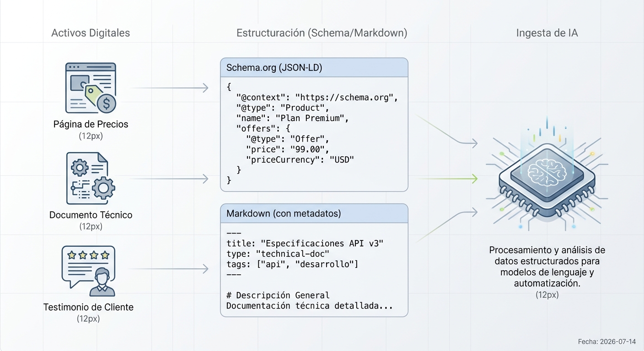Click the Fecha: 2026-07-14 footer text
Image resolution: width=644 pixels, height=351 pixels.
point(607,341)
